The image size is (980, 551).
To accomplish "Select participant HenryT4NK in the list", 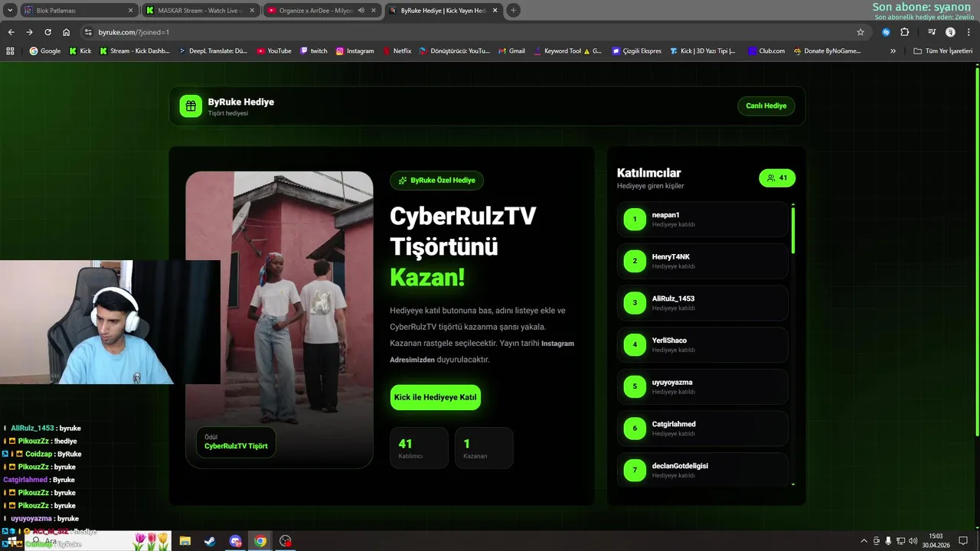I will (x=702, y=261).
